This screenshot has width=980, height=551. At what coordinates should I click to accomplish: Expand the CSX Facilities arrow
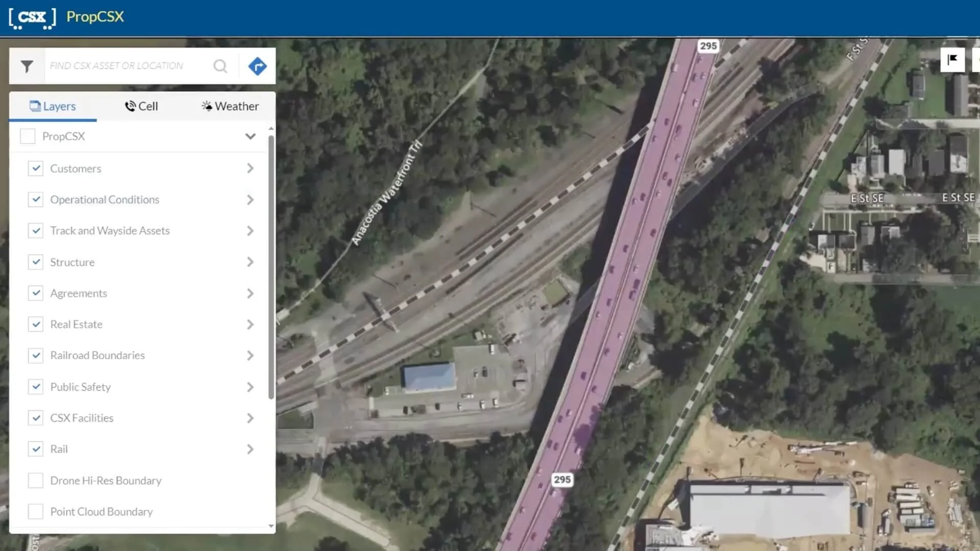250,418
